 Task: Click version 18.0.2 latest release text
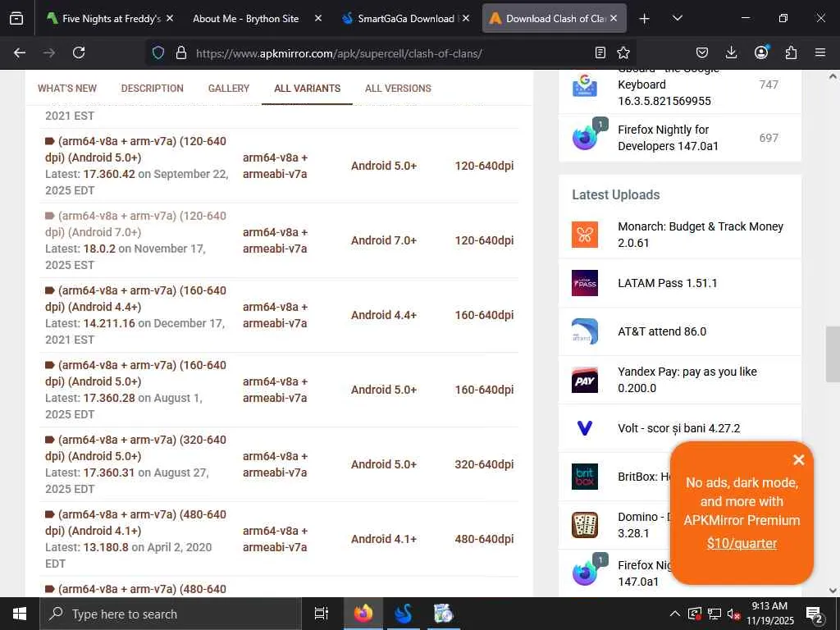pyautogui.click(x=99, y=249)
